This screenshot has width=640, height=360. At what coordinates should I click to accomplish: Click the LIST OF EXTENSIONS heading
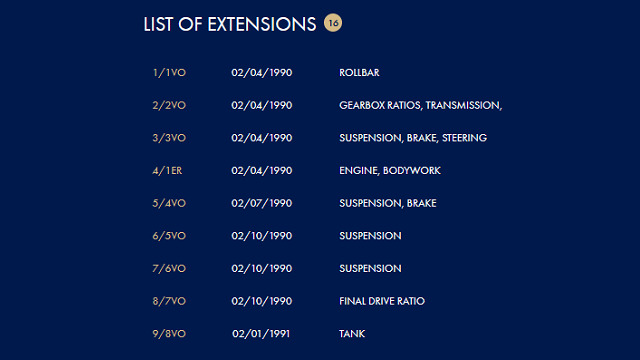[230, 24]
